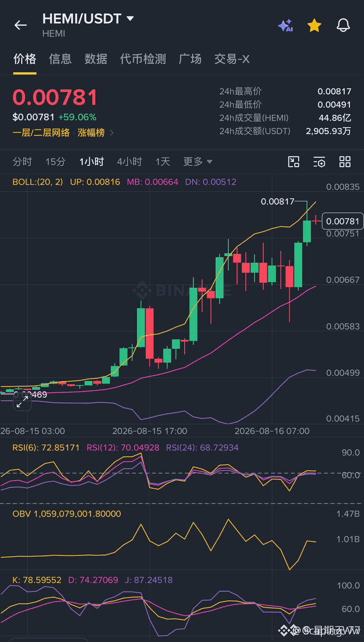Viewport: 364px width, 642px height.
Task: Open the 一层/二层网络 category link
Action: (x=41, y=132)
